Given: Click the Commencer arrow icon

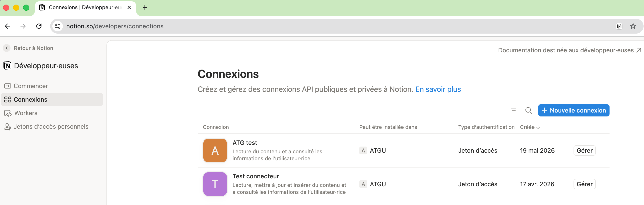Looking at the screenshot, I should click(x=8, y=86).
